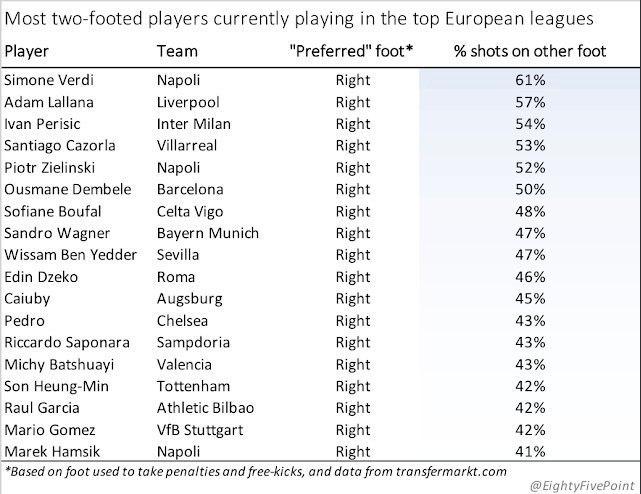Click the "Preferred" foot column header
The width and height of the screenshot is (641, 494).
[352, 51]
